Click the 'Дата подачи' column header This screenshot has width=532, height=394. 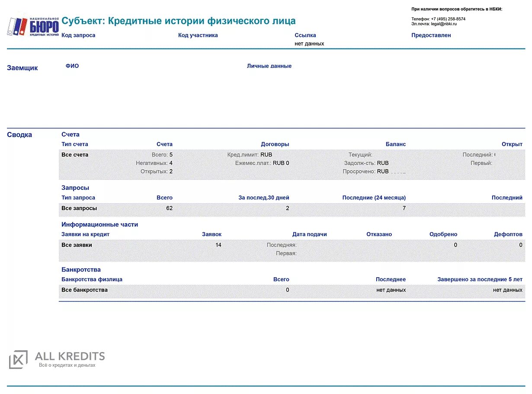pos(310,234)
